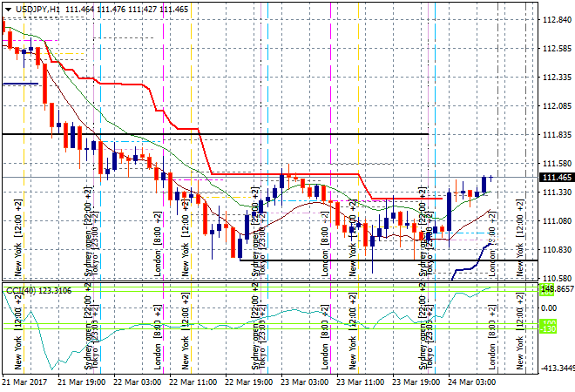The width and height of the screenshot is (575, 392).
Task: Click the 21 Mar 19:00 time label
Action: pyautogui.click(x=81, y=382)
